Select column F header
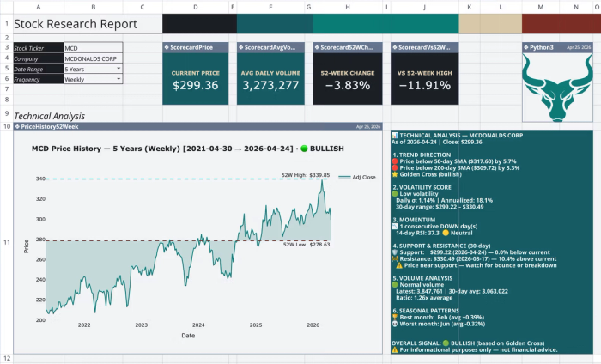Image resolution: width=601 pixels, height=364 pixels. (270, 7)
